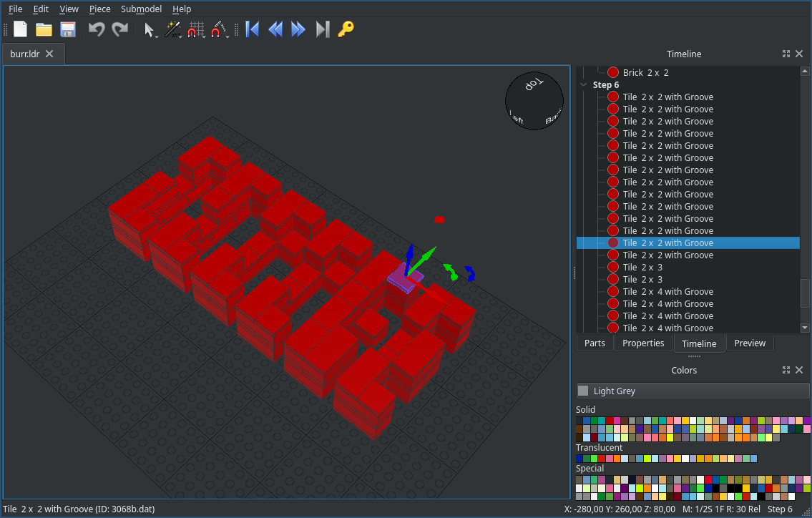Click the highlighted Tile 2 x 2 with Groove row
This screenshot has height=518, width=812.
tap(688, 243)
